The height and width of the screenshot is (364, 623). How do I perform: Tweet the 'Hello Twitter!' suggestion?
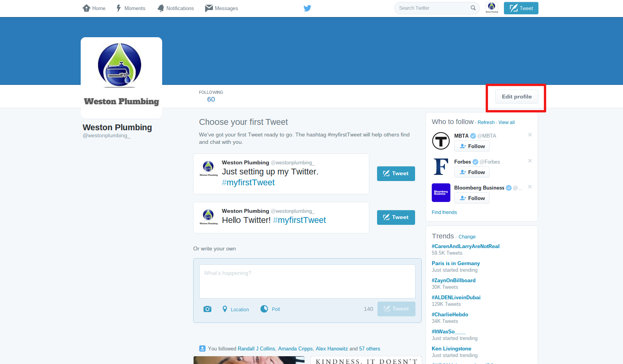tap(396, 217)
